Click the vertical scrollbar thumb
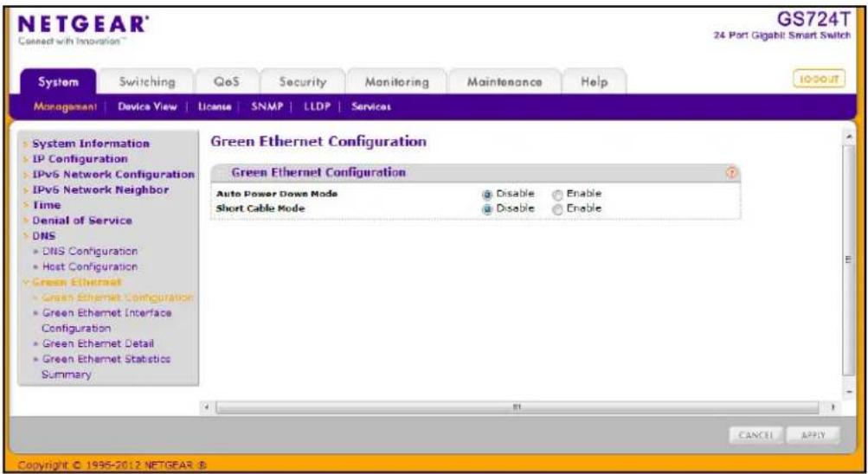 pyautogui.click(x=850, y=260)
